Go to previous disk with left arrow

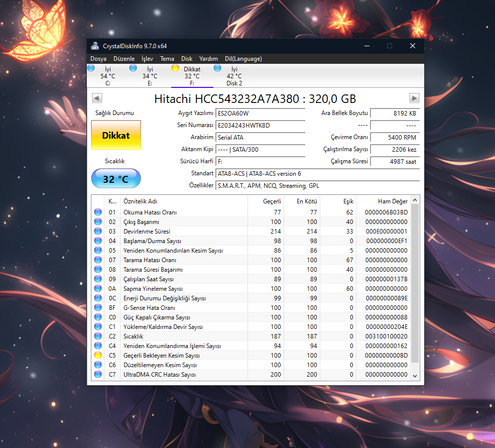[x=97, y=98]
